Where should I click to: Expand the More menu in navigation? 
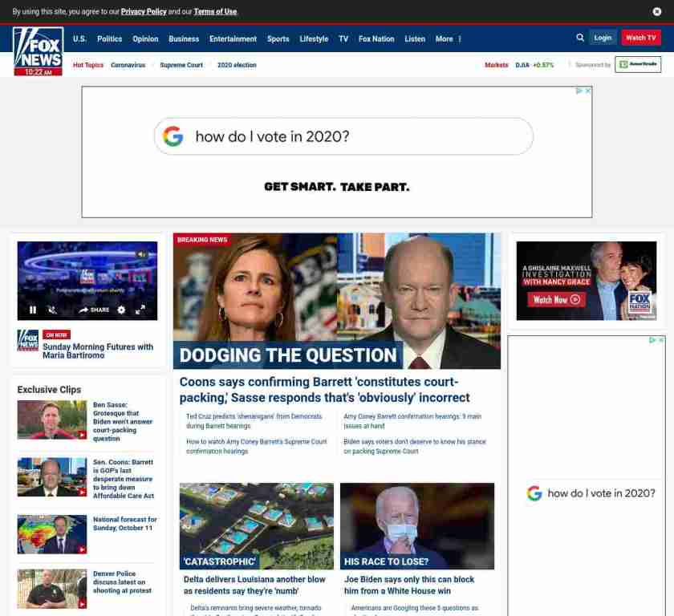[448, 38]
